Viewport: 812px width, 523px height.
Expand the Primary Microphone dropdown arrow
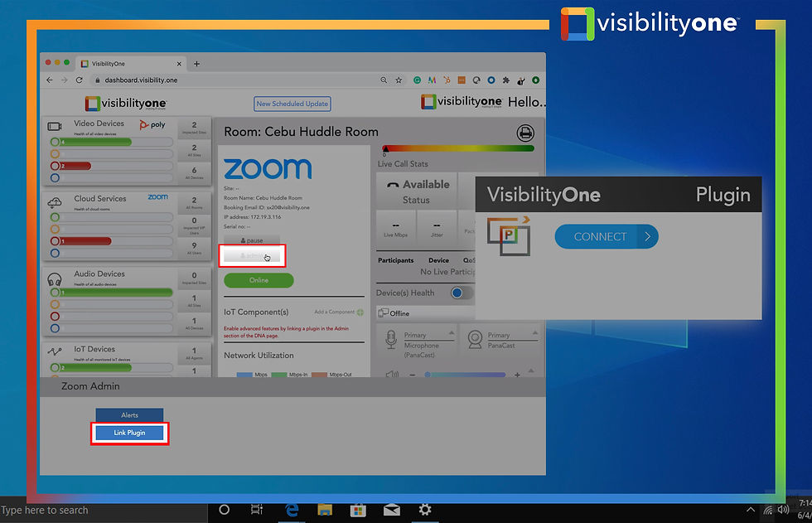(x=452, y=333)
